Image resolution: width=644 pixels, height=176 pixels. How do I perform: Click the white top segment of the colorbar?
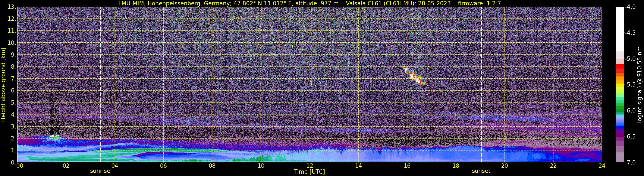click(x=620, y=29)
